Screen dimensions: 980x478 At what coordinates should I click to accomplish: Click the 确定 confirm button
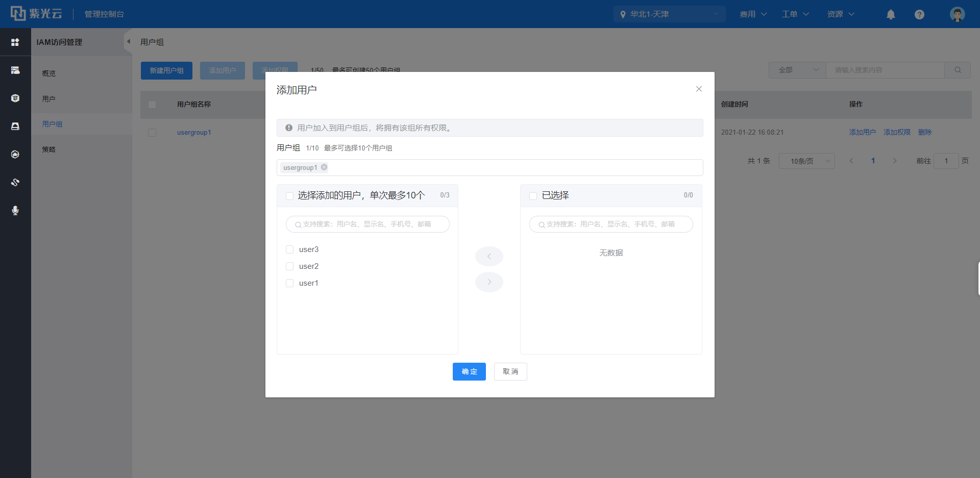pos(469,371)
